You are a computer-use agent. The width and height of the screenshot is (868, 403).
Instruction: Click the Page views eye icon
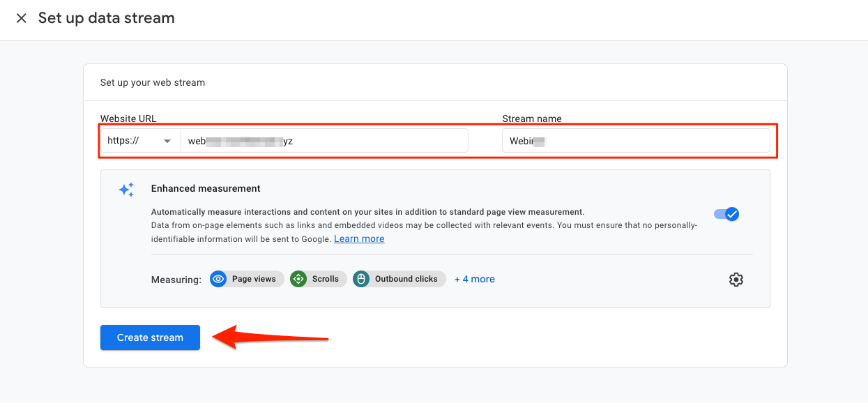[218, 279]
